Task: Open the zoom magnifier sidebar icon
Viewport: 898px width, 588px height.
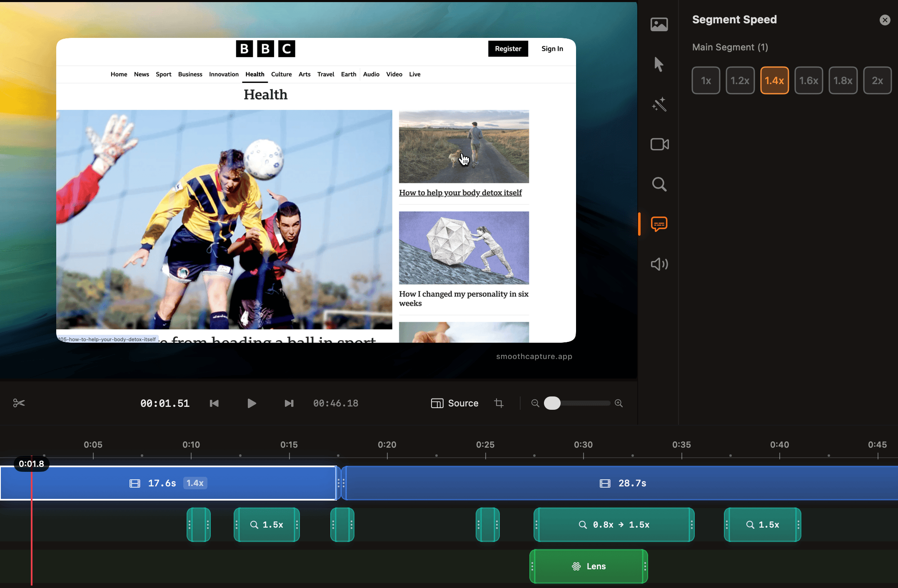Action: click(x=659, y=184)
